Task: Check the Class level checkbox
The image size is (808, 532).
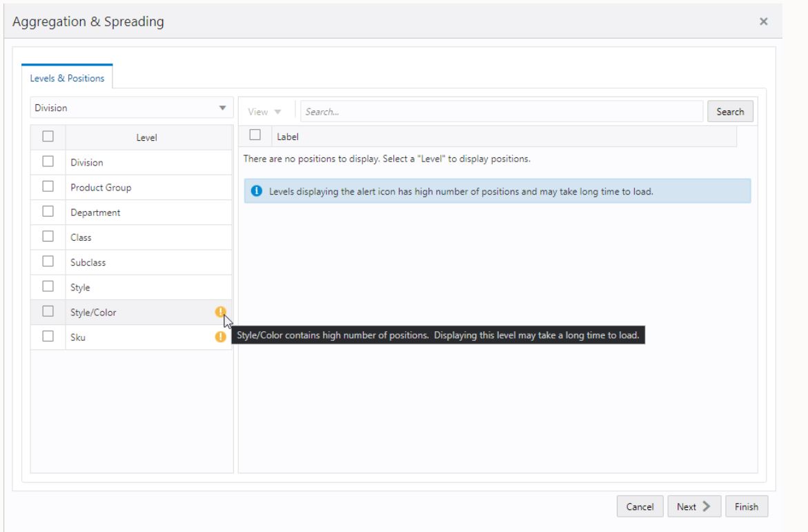Action: click(48, 236)
